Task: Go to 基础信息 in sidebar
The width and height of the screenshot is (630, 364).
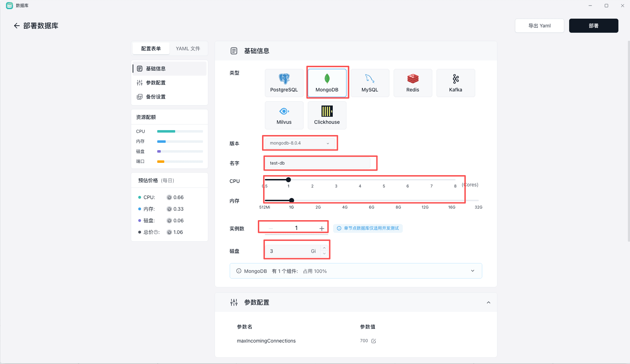Action: [x=170, y=69]
